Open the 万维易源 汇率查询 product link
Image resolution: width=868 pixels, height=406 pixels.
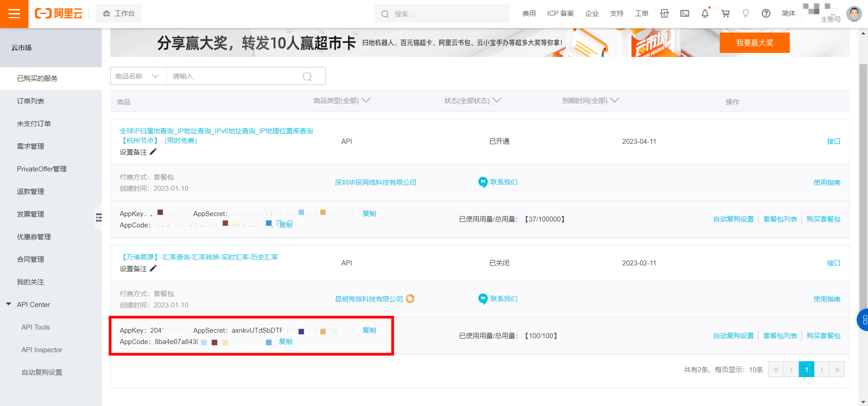point(199,257)
